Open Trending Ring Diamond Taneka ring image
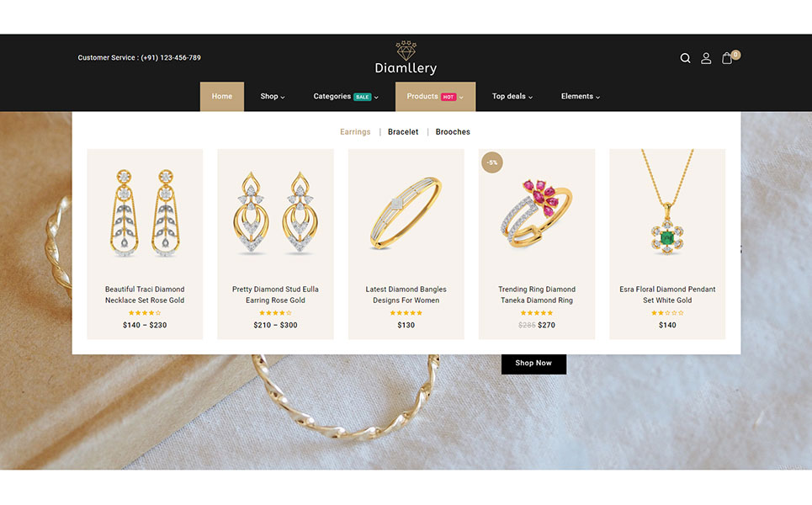 point(537,214)
